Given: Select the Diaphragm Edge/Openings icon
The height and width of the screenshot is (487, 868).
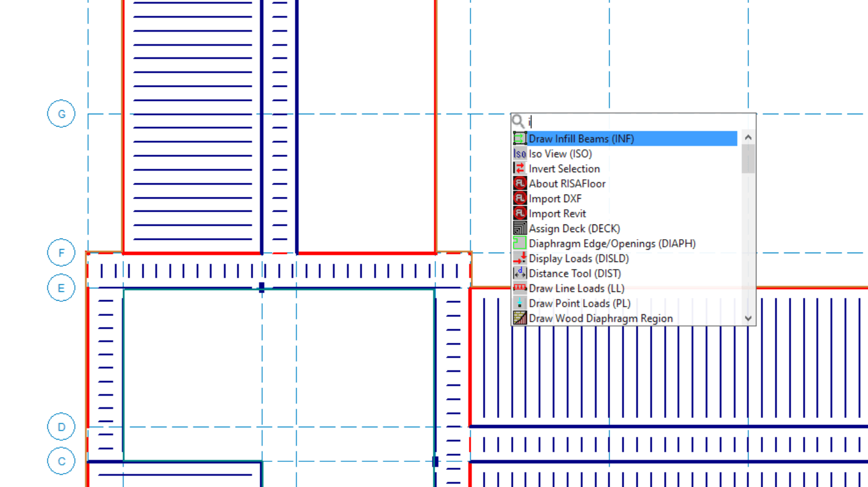Looking at the screenshot, I should 519,243.
